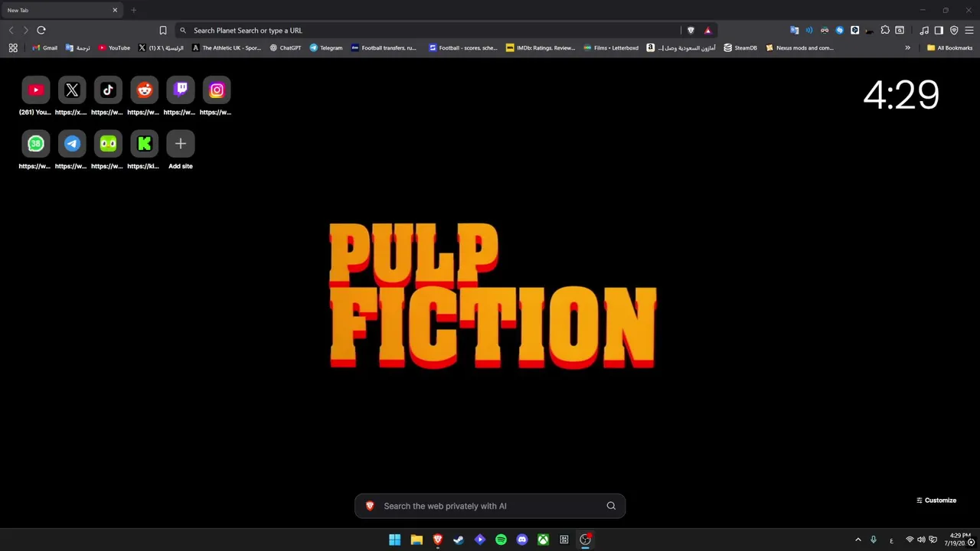This screenshot has height=551, width=980.
Task: Open the Instagram top site tile
Action: coord(217,90)
